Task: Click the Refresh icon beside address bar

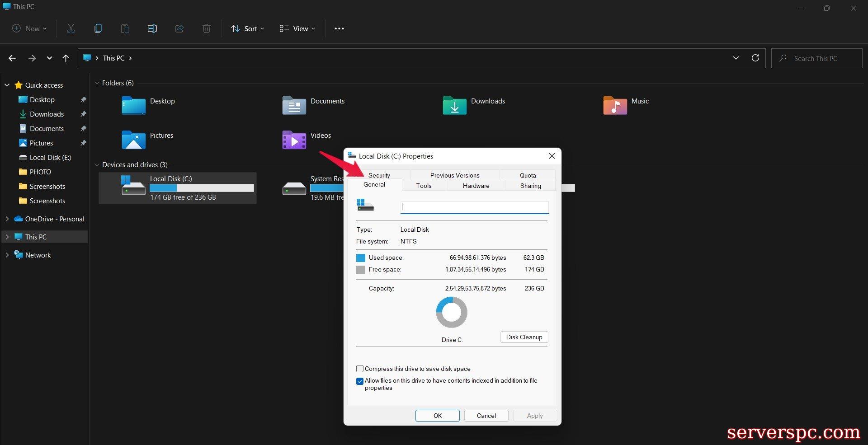Action: point(755,58)
